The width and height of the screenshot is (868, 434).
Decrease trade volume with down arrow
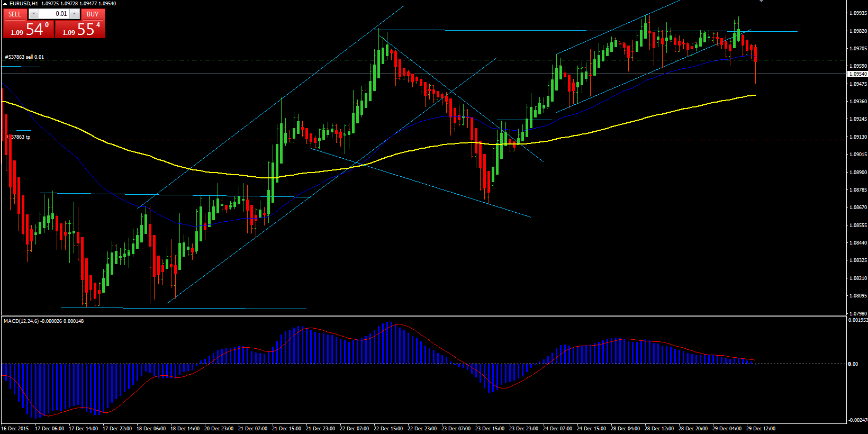click(33, 14)
